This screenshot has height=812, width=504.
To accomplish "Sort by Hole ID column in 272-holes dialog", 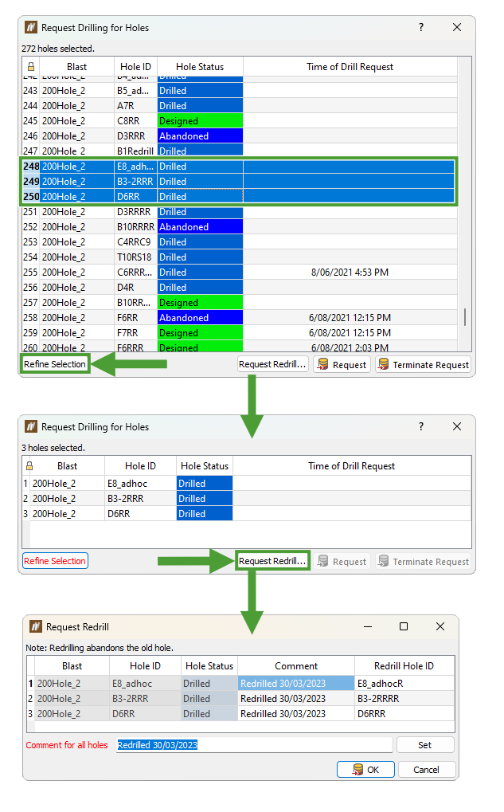I will pos(135,67).
